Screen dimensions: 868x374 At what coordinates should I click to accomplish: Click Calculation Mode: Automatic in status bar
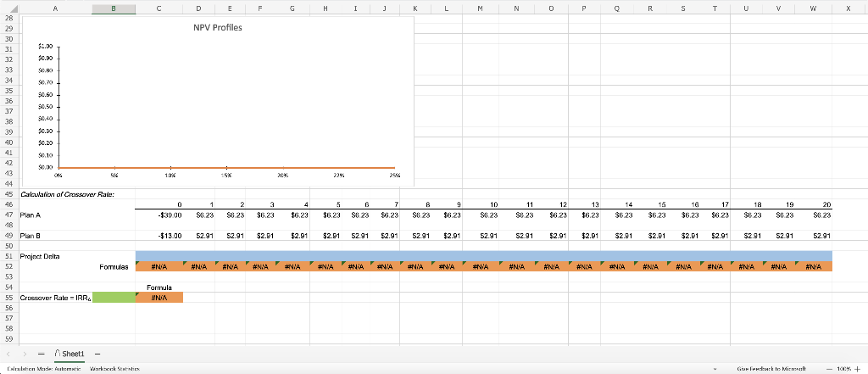click(44, 368)
